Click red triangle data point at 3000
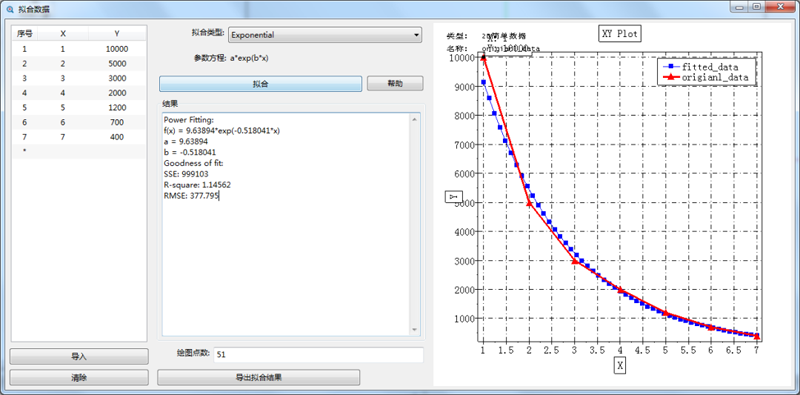The image size is (800, 395). coord(575,261)
